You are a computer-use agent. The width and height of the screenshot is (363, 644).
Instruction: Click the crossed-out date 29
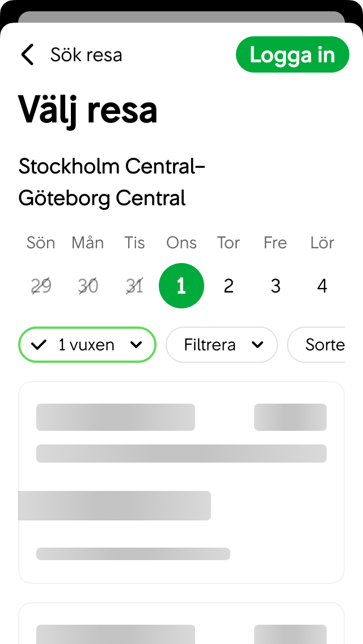[40, 286]
